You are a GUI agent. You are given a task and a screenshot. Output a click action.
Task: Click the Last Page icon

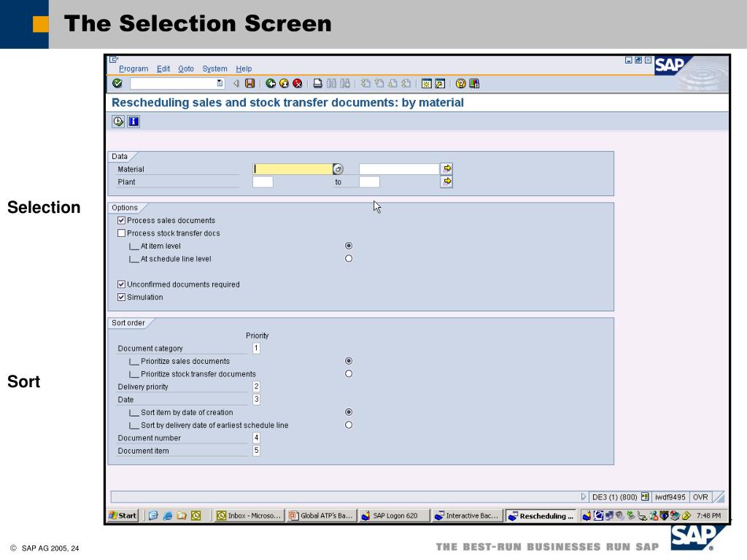click(406, 83)
